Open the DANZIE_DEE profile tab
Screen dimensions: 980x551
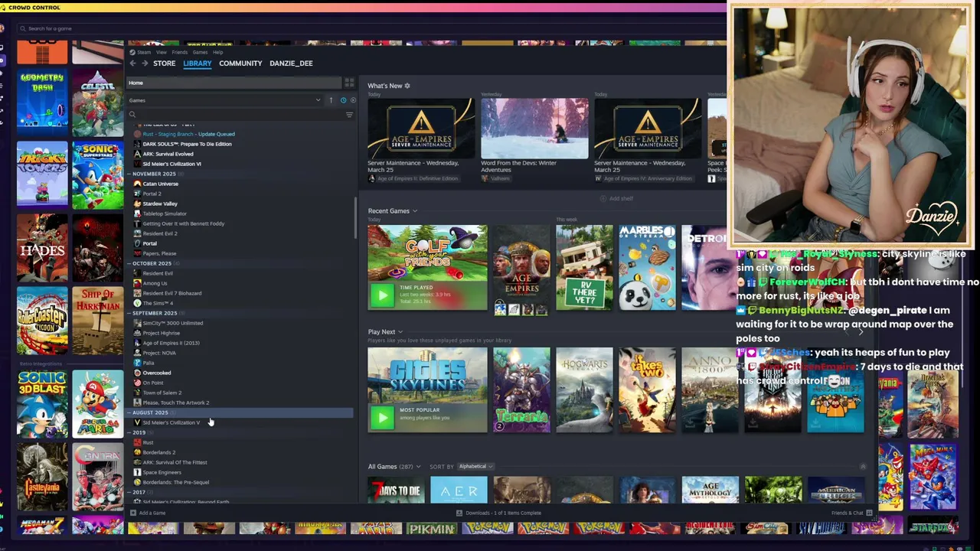coord(291,64)
